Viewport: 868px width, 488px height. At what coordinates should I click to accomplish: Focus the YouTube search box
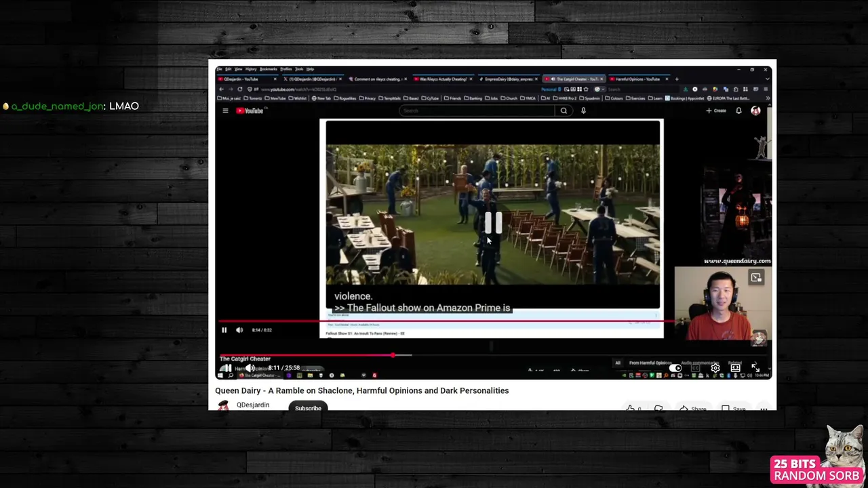pyautogui.click(x=477, y=110)
